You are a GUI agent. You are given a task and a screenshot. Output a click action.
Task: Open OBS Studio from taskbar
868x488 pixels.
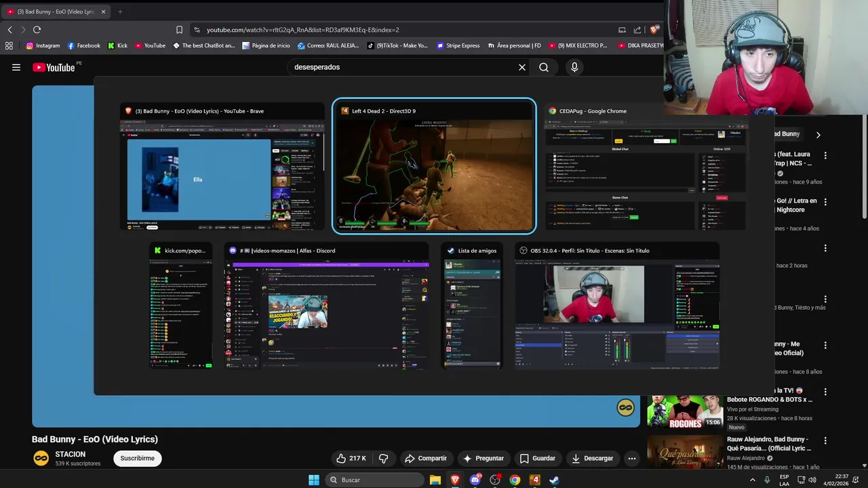(x=495, y=480)
